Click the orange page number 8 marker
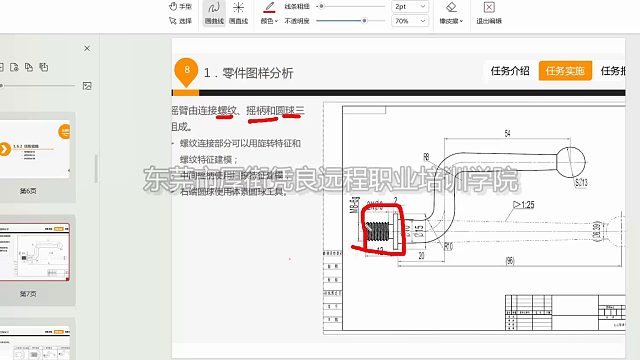 [186, 71]
